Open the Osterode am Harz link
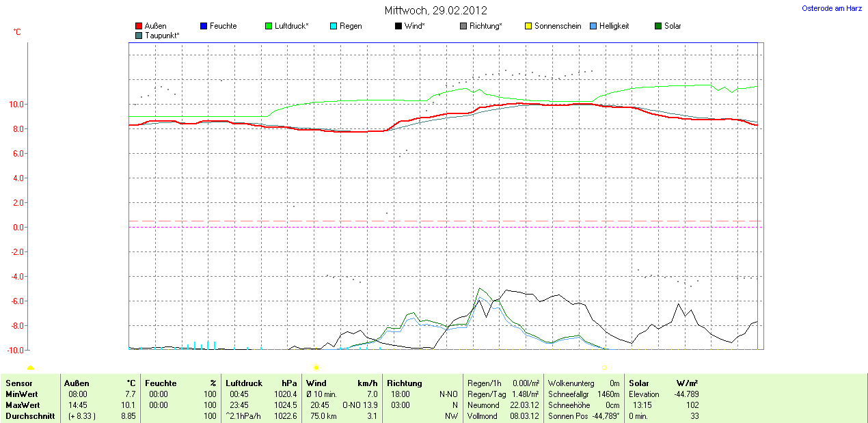868x423 pixels. point(831,8)
